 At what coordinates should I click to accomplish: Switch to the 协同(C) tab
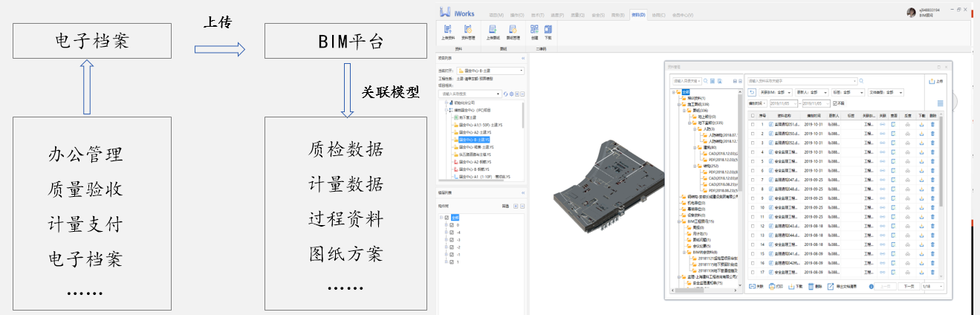[658, 13]
